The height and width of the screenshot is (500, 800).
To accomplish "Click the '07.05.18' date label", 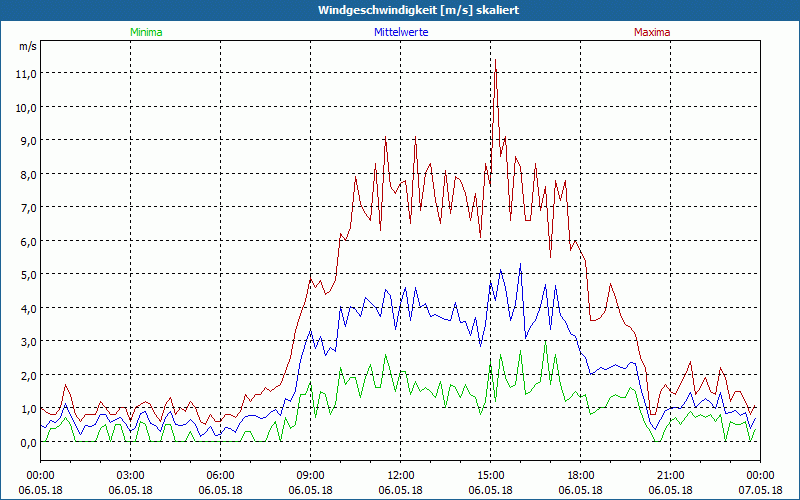I will tap(760, 490).
